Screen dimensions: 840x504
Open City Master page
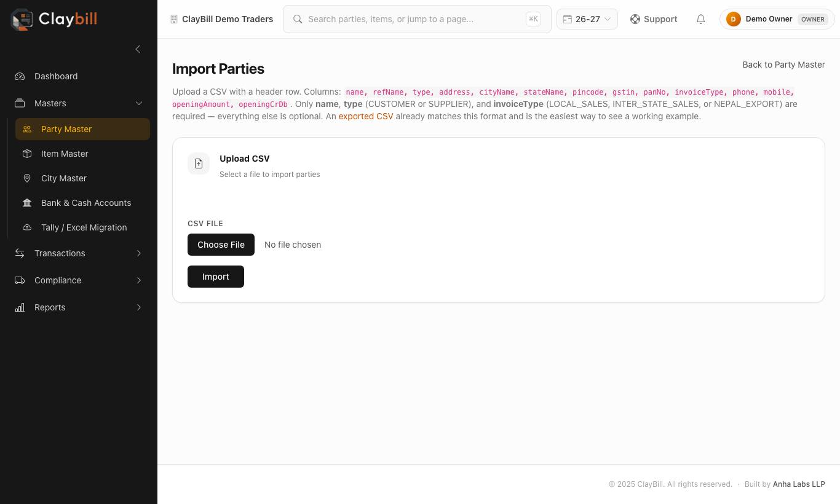82,178
